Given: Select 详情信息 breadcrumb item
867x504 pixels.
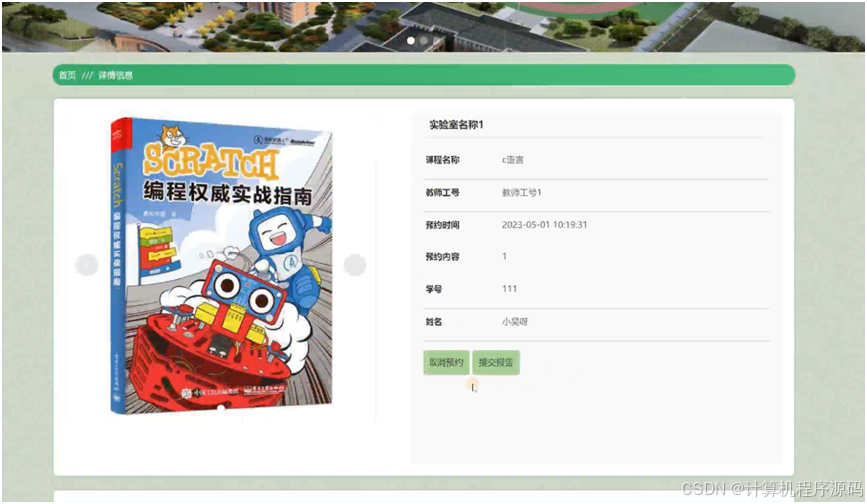Looking at the screenshot, I should pyautogui.click(x=116, y=75).
